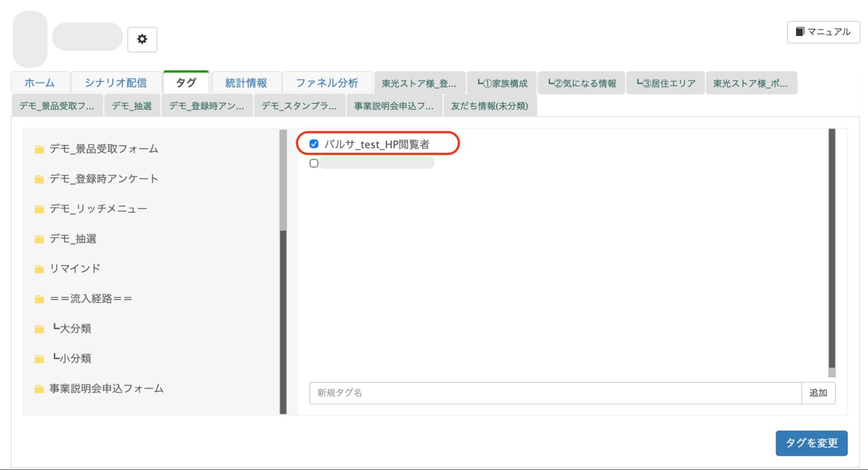Switch to the 統計情報 tab
This screenshot has width=868, height=470.
click(246, 82)
